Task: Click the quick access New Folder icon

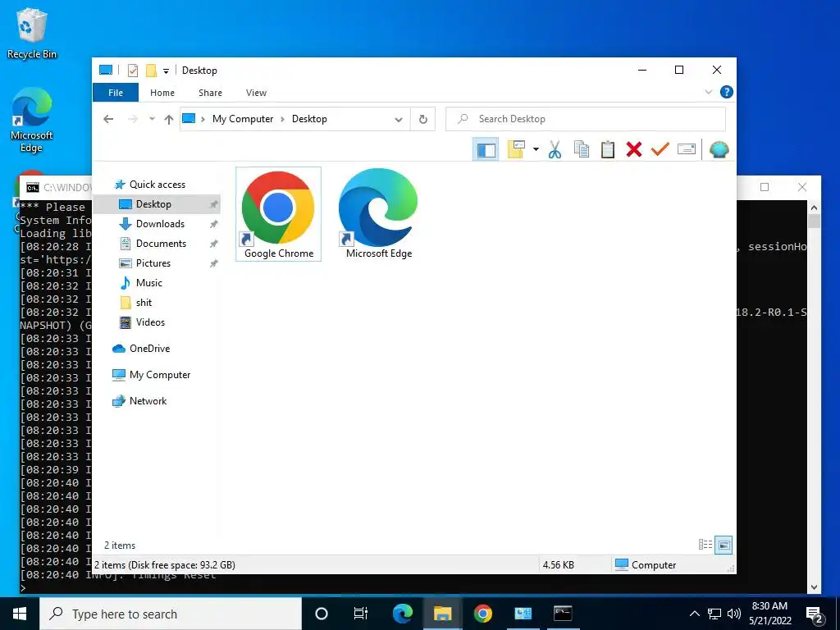Action: [151, 71]
